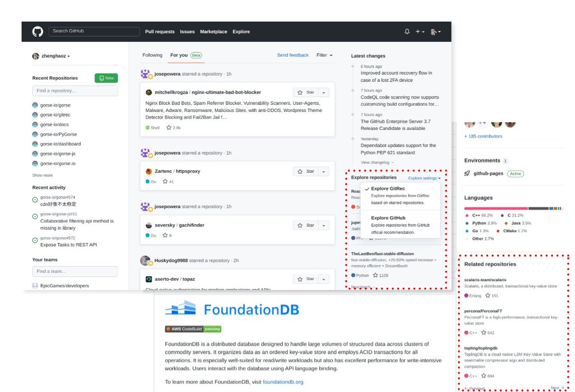This screenshot has height=392, width=575.
Task: Click open-issue icon for gorse-js#11
Action: pos(35,216)
